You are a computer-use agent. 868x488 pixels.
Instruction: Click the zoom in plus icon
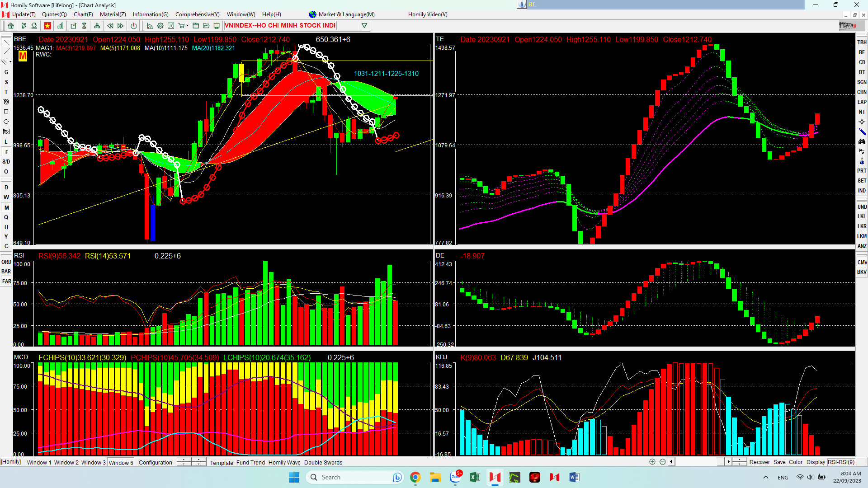click(652, 462)
